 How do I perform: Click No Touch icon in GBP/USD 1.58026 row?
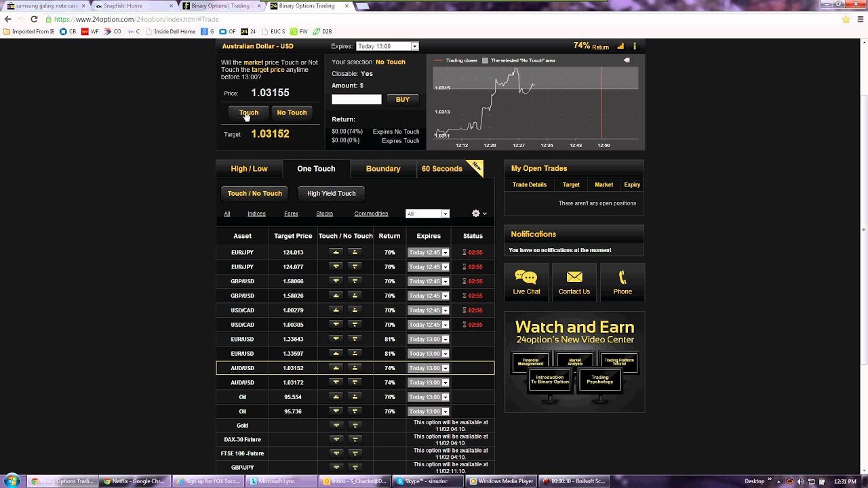coord(355,296)
